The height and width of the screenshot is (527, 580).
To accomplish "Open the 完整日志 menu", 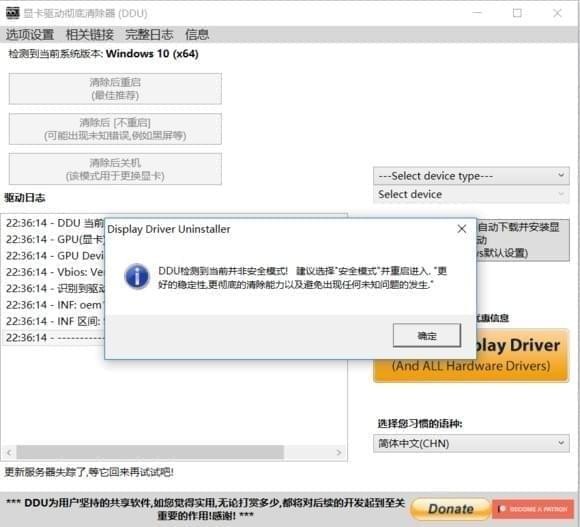I will pyautogui.click(x=149, y=35).
